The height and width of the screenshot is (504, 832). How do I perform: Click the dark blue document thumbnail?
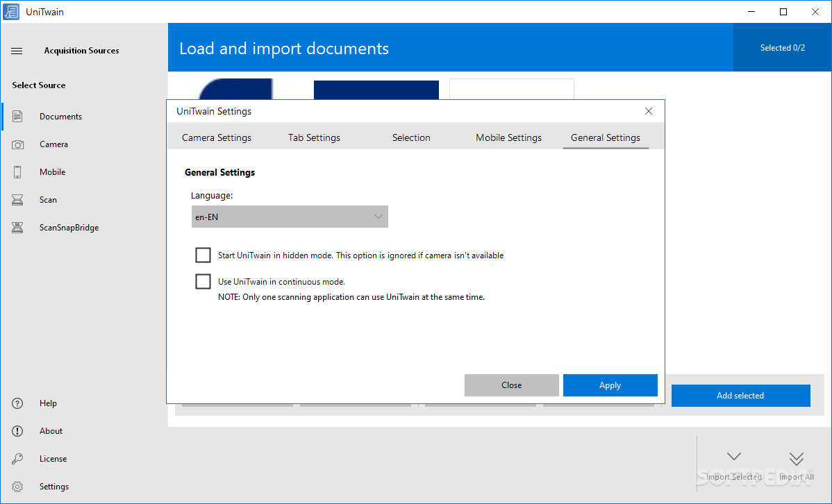[376, 90]
